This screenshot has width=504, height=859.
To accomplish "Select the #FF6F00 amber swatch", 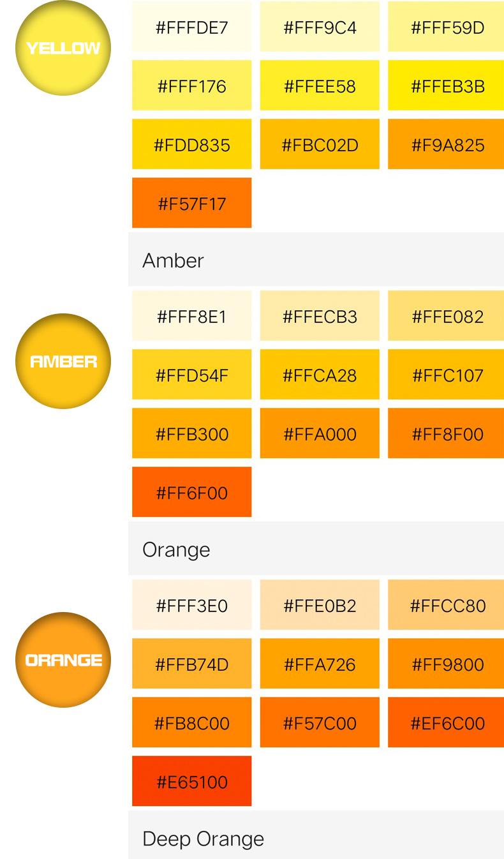I will coord(191,493).
